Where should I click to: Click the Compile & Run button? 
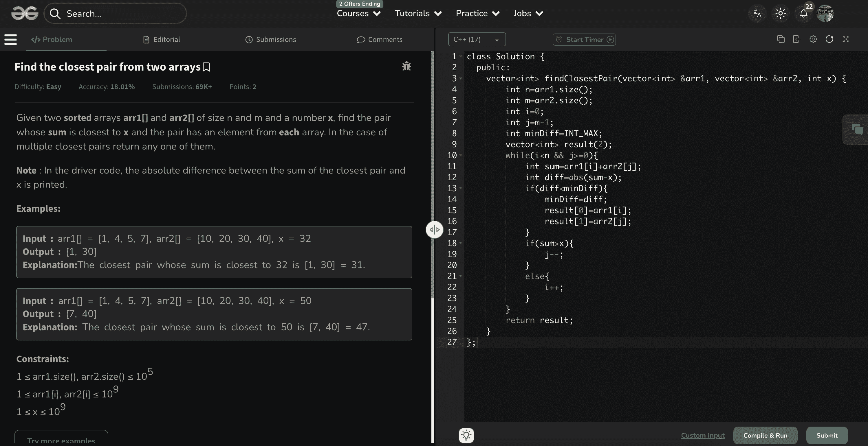[765, 435]
